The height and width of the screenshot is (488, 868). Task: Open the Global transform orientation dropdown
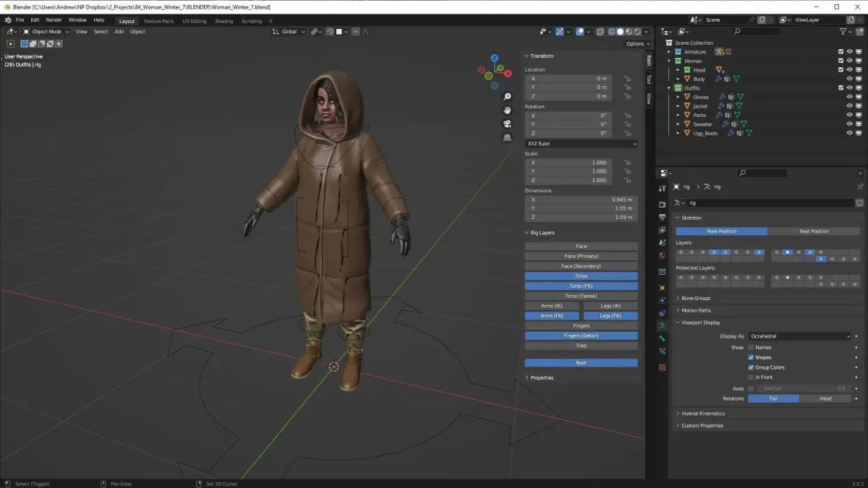pos(289,32)
